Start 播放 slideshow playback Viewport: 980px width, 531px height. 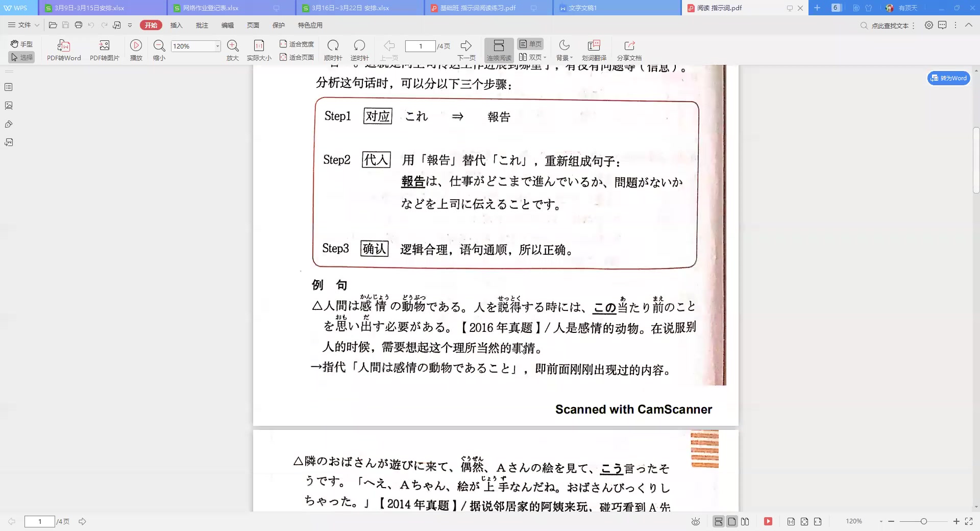pyautogui.click(x=136, y=50)
